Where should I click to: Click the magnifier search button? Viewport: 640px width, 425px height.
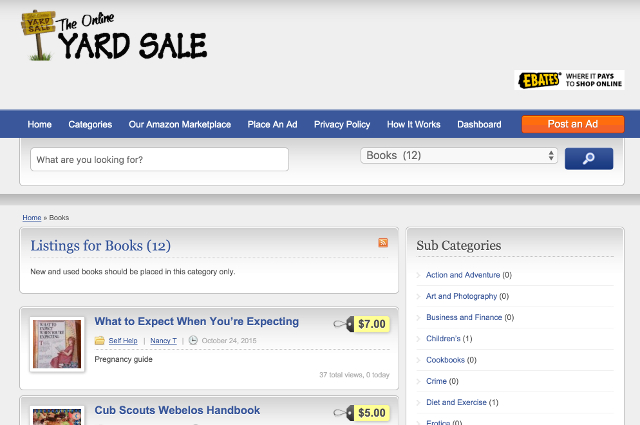point(589,158)
